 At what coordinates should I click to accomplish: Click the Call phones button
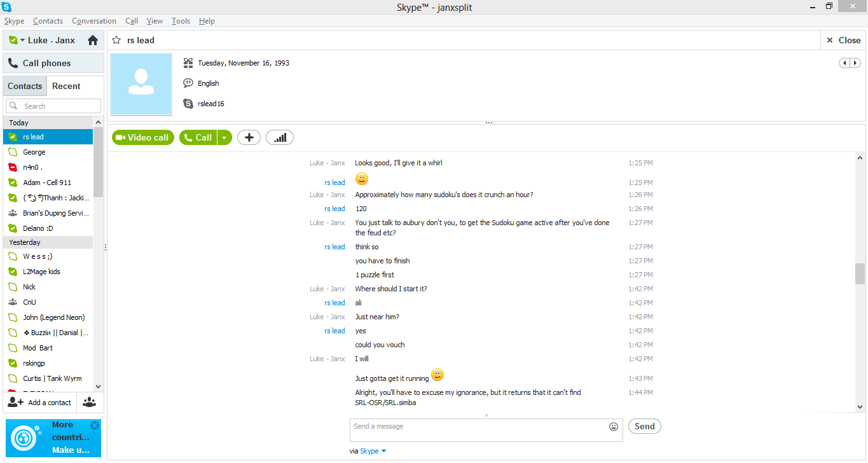pyautogui.click(x=53, y=63)
